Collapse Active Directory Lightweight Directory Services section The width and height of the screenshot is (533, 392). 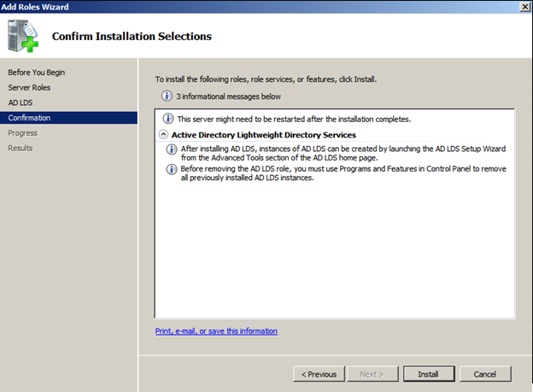pos(163,135)
